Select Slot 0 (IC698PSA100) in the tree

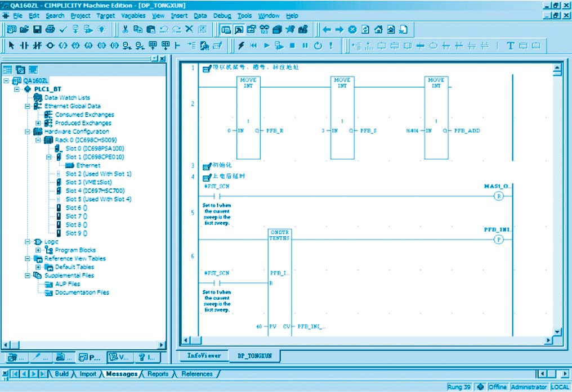[x=95, y=148]
